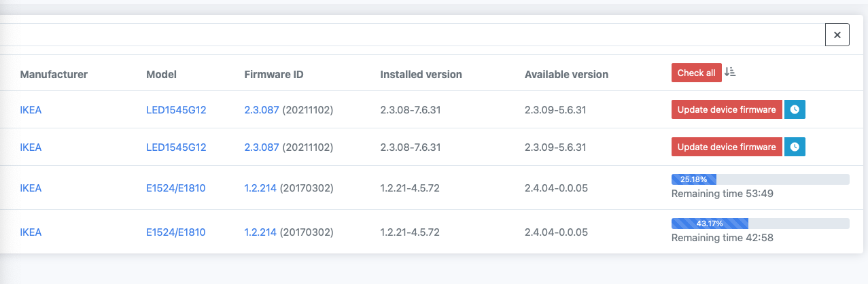Click the clock icon in first LED1545G12 row
The width and height of the screenshot is (868, 284).
[795, 110]
